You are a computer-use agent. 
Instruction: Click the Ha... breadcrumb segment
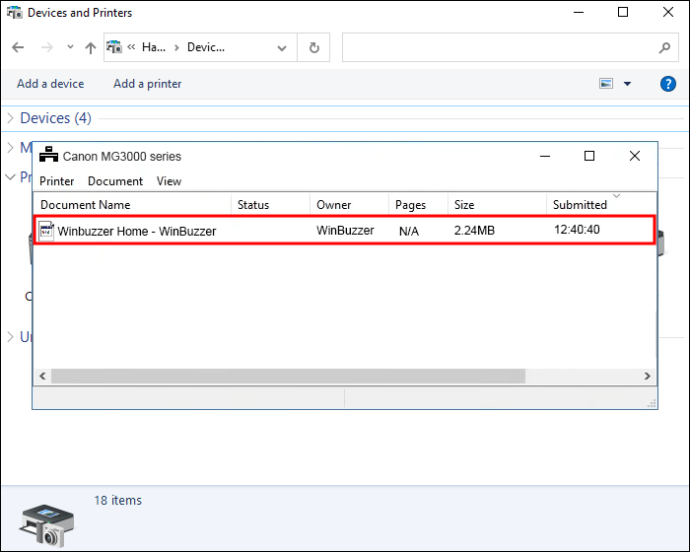click(x=154, y=47)
